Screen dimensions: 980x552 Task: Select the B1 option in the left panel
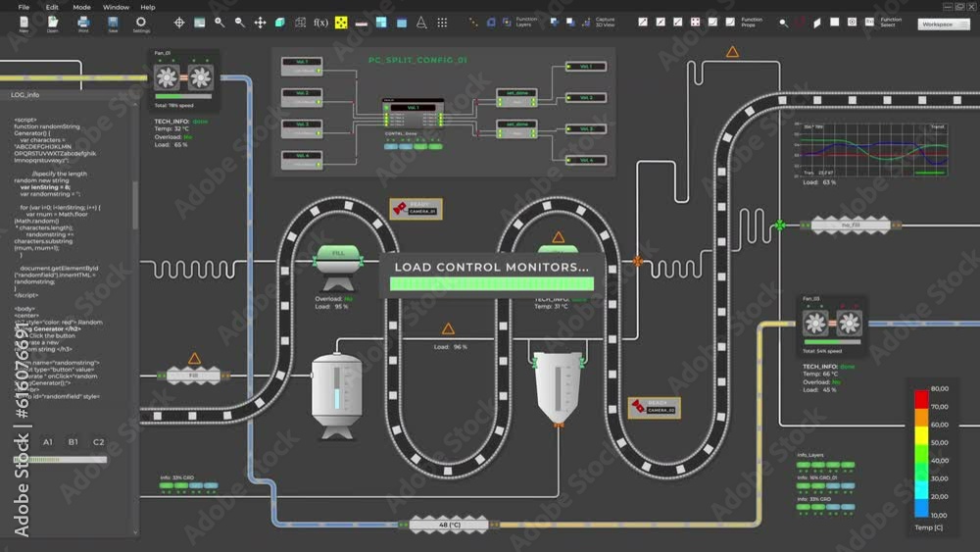[x=73, y=442]
